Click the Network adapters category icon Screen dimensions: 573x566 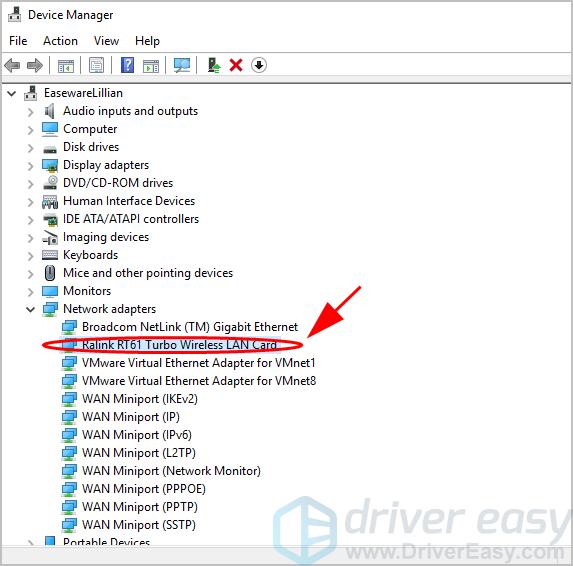coord(50,309)
